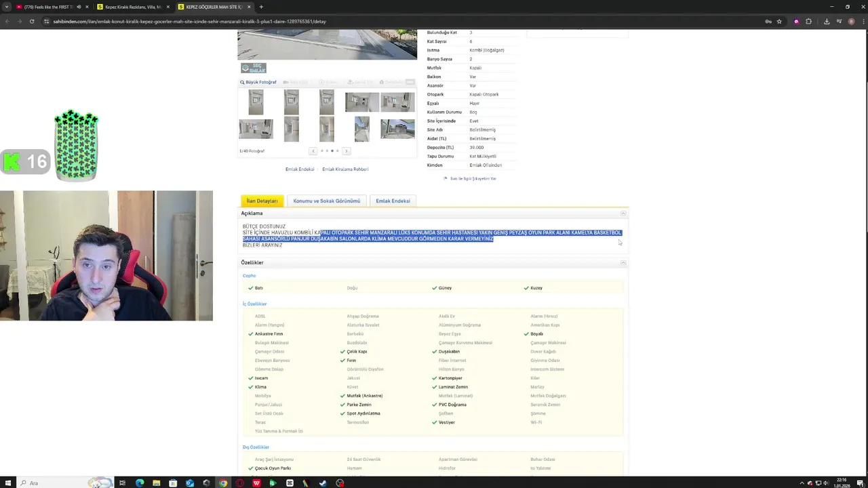Click the browser address bar URL
868x488 pixels.
(x=190, y=21)
